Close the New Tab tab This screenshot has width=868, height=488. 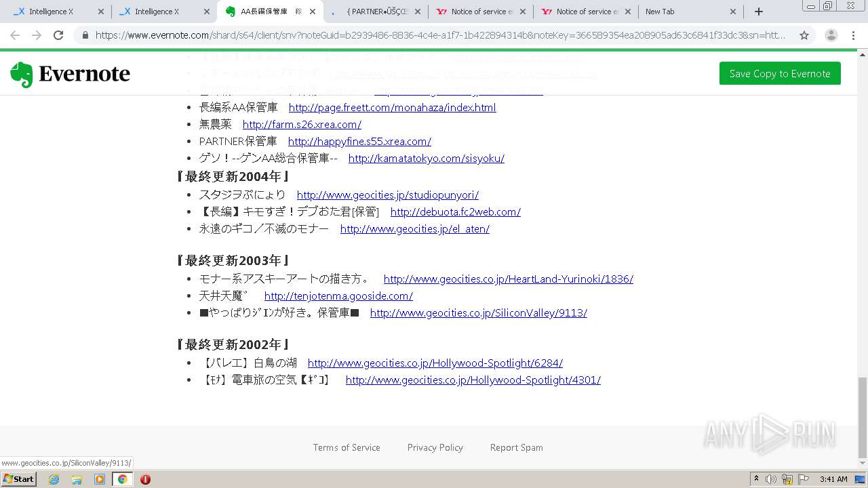733,12
